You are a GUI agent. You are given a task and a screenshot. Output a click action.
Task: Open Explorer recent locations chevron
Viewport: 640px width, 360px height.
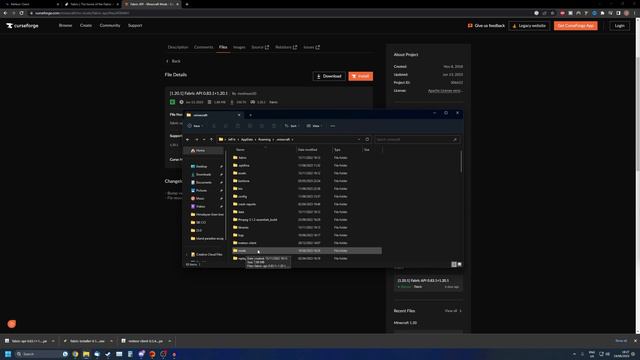click(204, 140)
